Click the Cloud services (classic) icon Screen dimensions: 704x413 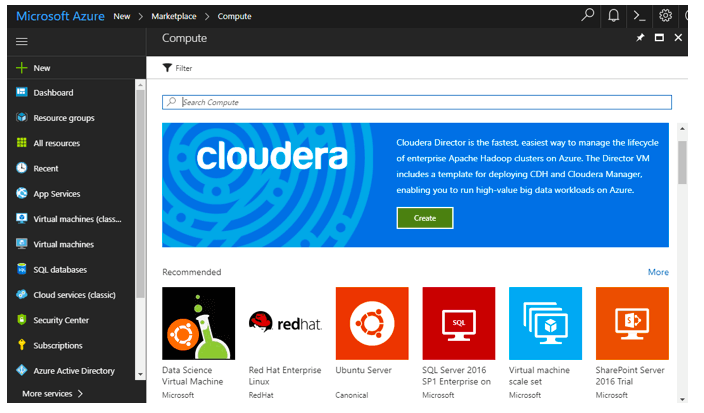click(22, 294)
